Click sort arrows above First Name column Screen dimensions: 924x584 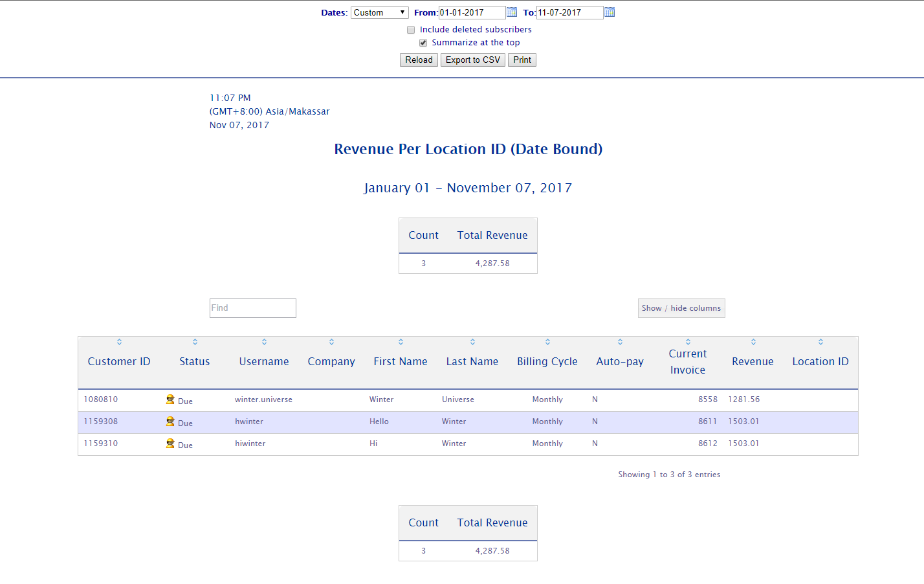[x=401, y=342]
